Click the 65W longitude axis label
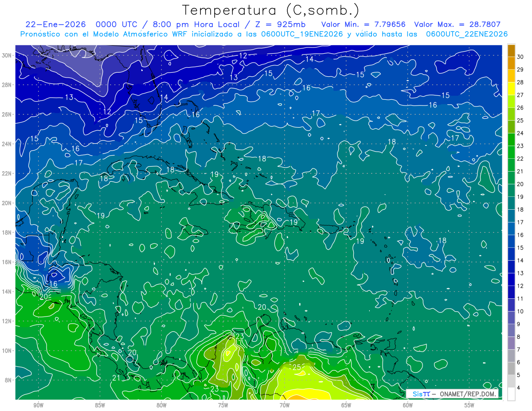The height and width of the screenshot is (411, 532). [x=346, y=405]
